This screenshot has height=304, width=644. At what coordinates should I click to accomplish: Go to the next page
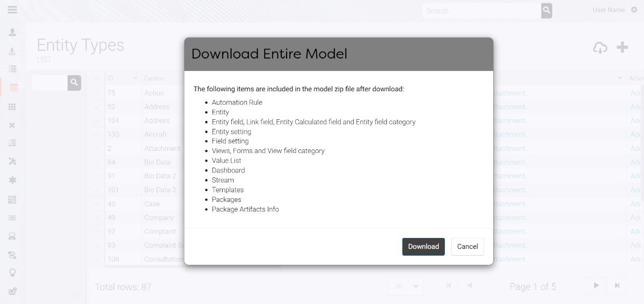pos(596,285)
